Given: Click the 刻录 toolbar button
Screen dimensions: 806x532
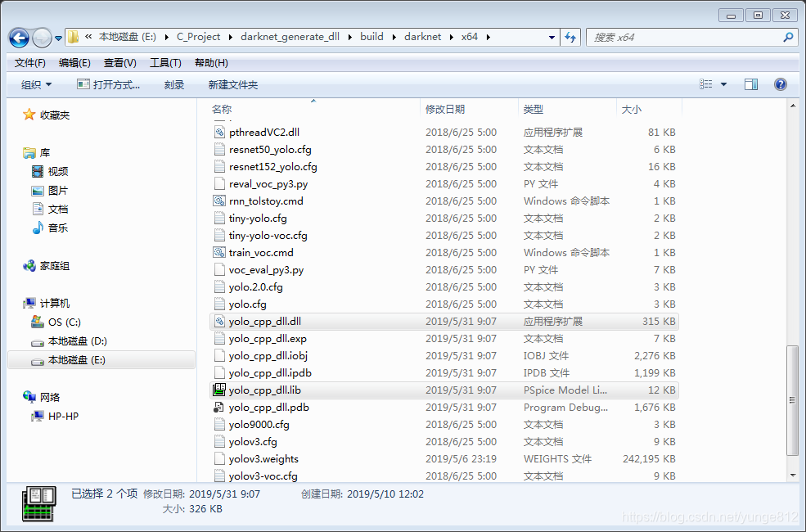Looking at the screenshot, I should click(174, 84).
